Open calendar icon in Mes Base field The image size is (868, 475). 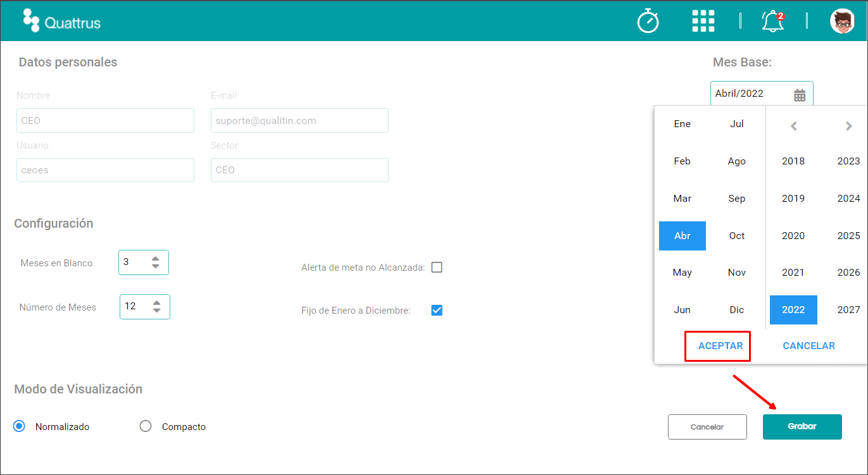point(800,94)
